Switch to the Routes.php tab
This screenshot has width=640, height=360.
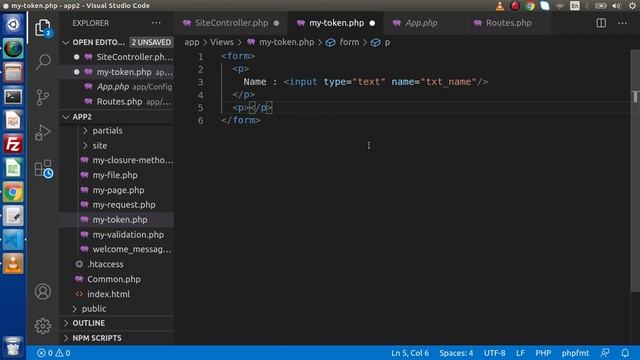point(508,23)
